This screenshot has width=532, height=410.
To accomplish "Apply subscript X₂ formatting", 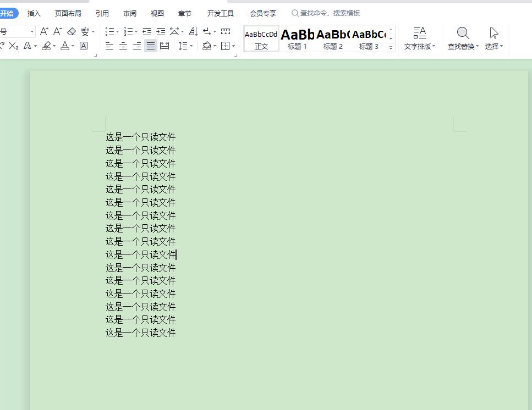I will tap(14, 46).
